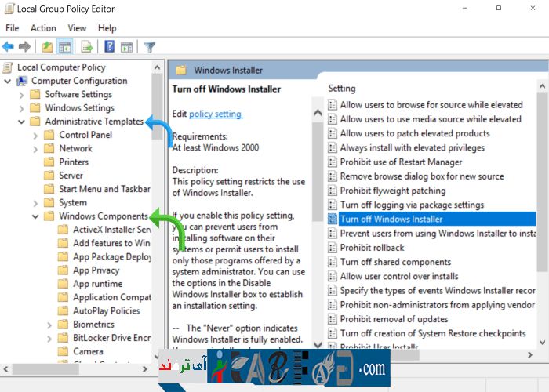This screenshot has width=549, height=392.
Task: Click the Export List toolbar icon
Action: pos(87,47)
